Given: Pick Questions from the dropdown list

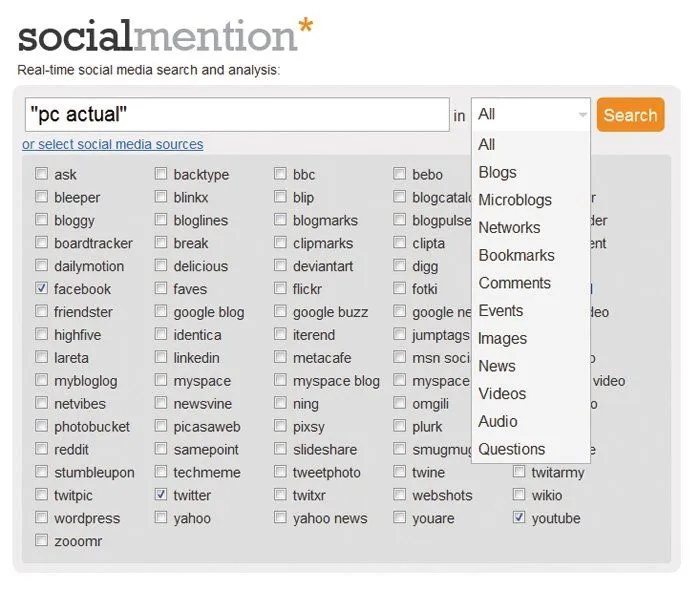Looking at the screenshot, I should click(512, 449).
